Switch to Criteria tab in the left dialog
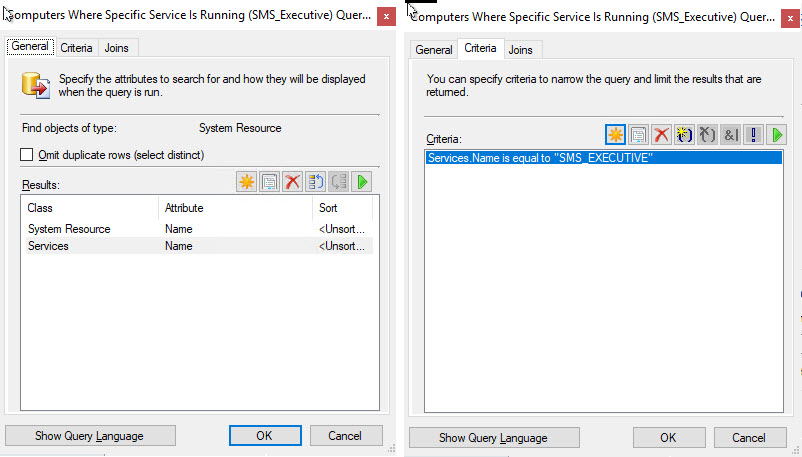Viewport: 802px width, 457px height. point(76,48)
